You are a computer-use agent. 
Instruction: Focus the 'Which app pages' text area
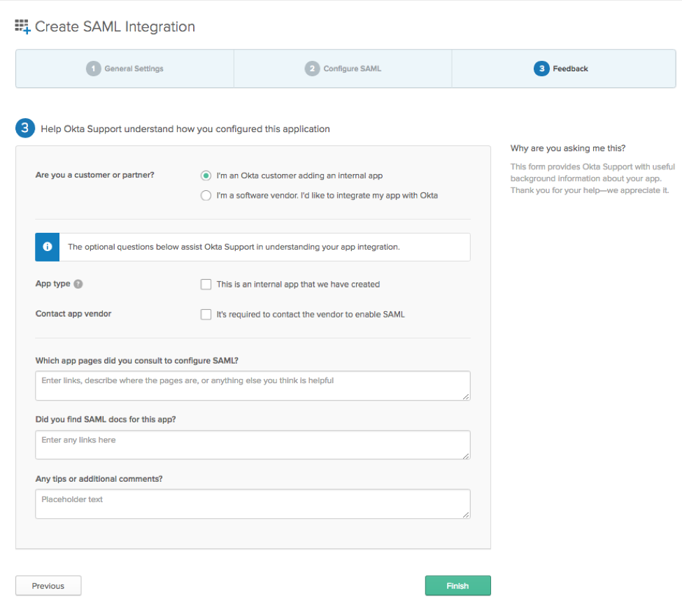pos(253,385)
